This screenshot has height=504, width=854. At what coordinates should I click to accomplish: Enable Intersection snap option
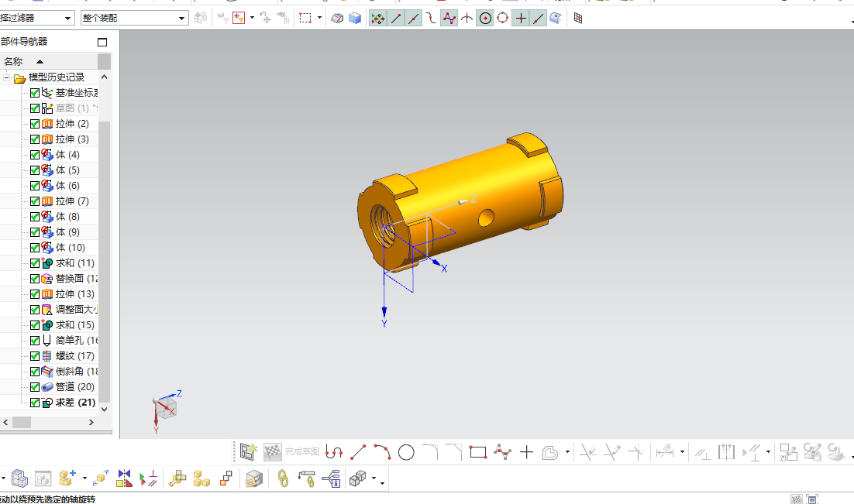467,19
